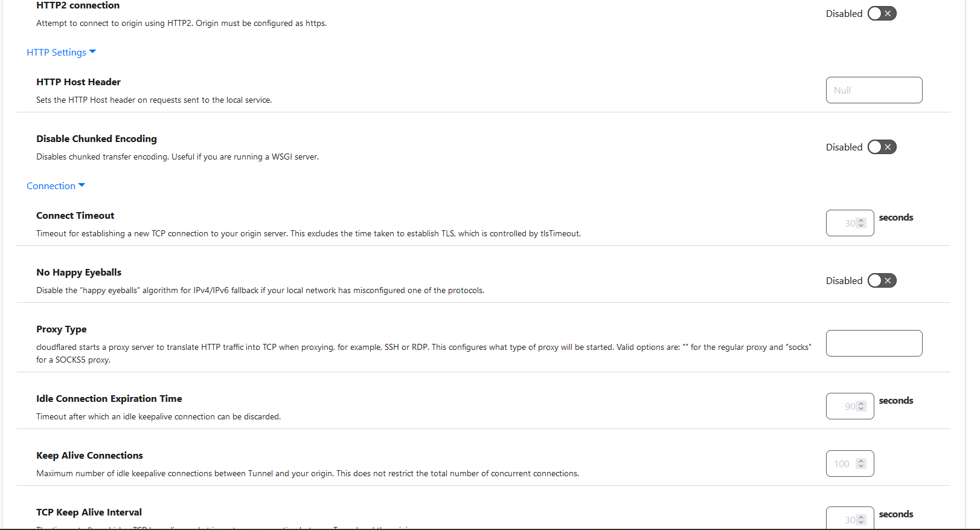The height and width of the screenshot is (530, 980).
Task: Turn on No Happy Eyeballs toggle
Action: point(882,280)
